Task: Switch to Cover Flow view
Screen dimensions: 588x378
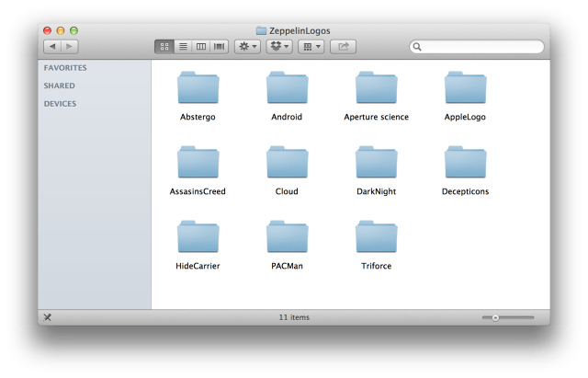Action: [219, 47]
